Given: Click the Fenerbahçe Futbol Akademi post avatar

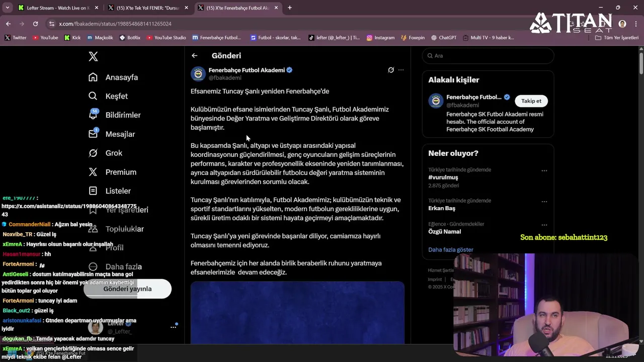Looking at the screenshot, I should tap(198, 74).
